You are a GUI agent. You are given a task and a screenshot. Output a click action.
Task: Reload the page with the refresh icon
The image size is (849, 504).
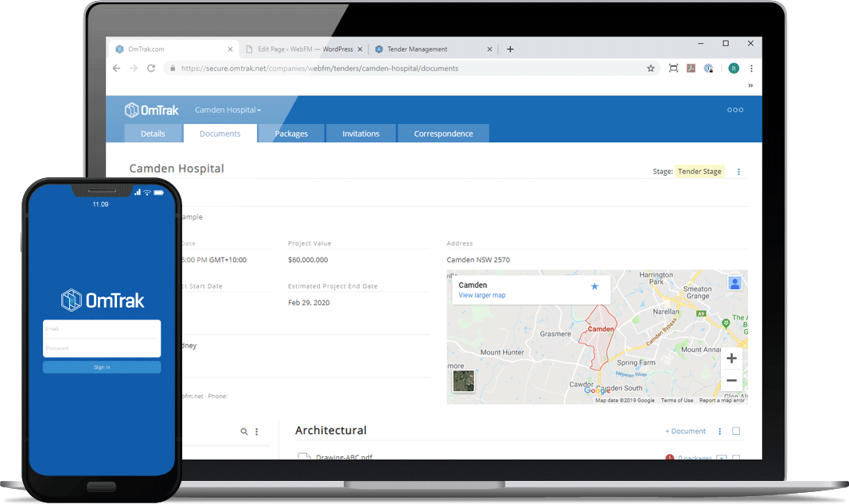(151, 68)
